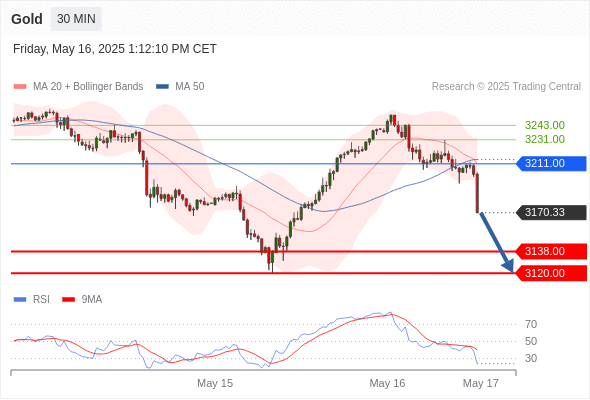Click the 9MA legend label
The height and width of the screenshot is (400, 590).
coord(92,300)
